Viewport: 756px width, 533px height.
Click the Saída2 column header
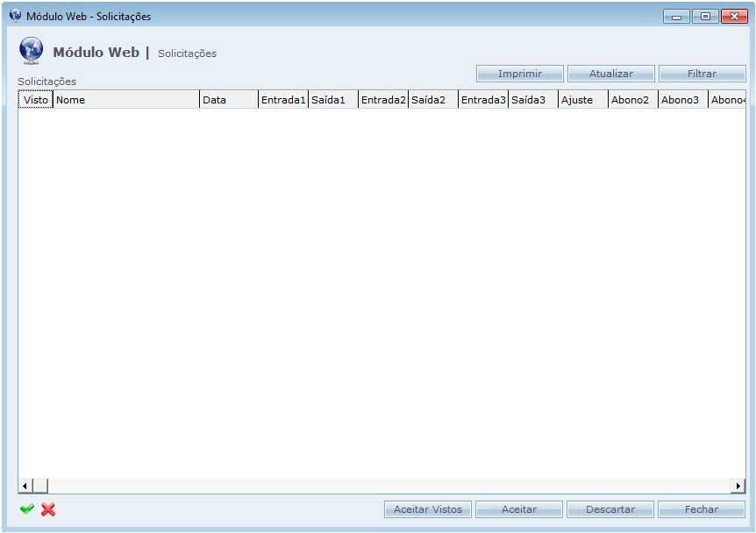(432, 100)
